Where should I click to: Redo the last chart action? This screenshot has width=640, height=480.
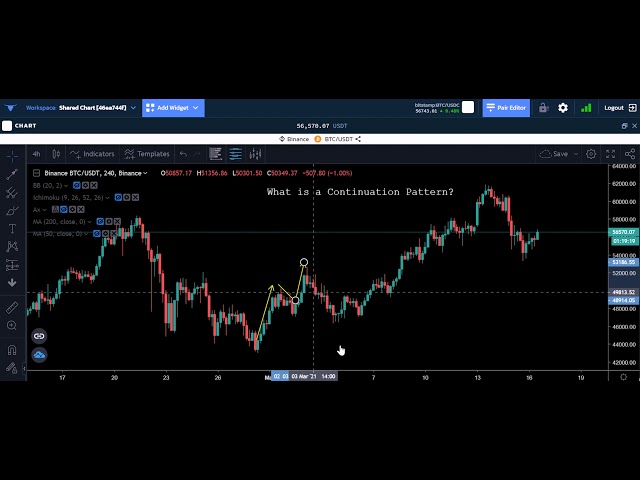[197, 154]
